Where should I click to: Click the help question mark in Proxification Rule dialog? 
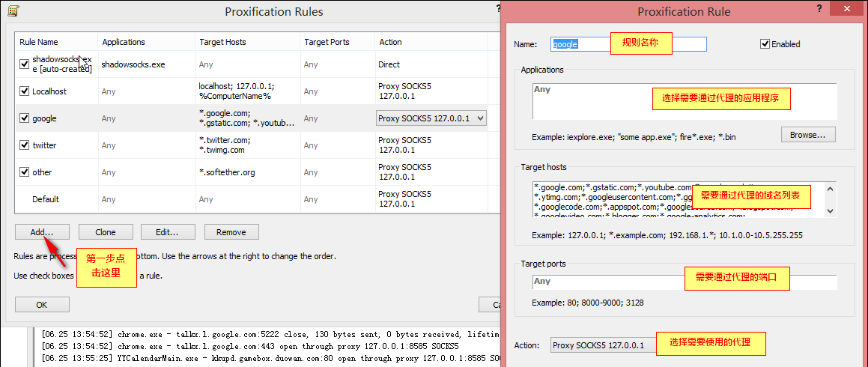[819, 9]
